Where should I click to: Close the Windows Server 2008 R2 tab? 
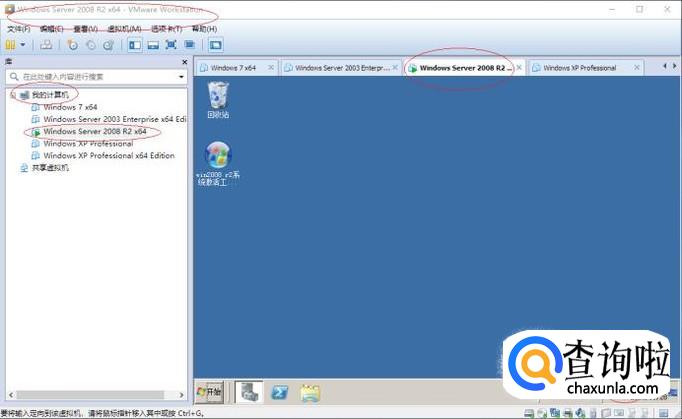519,67
